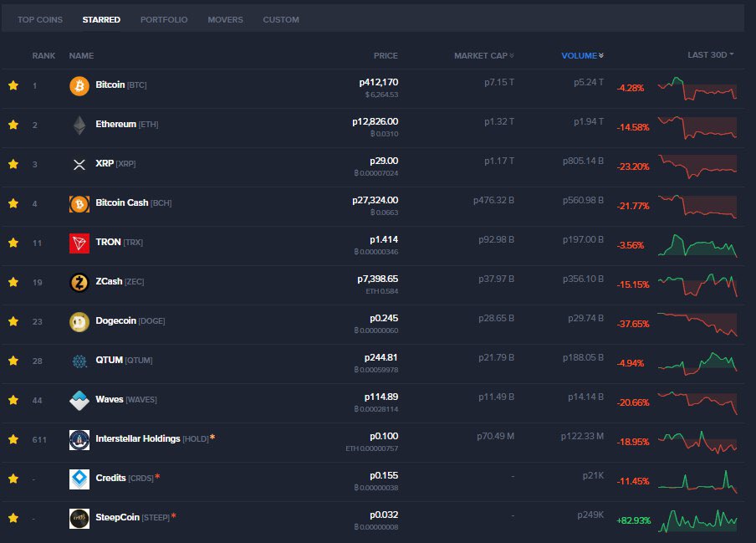Toggle the SteepCoin star
756x543 pixels.
pos(13,518)
